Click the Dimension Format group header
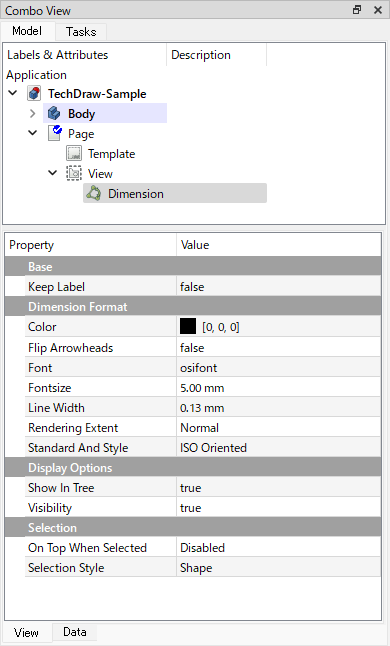 click(193, 307)
